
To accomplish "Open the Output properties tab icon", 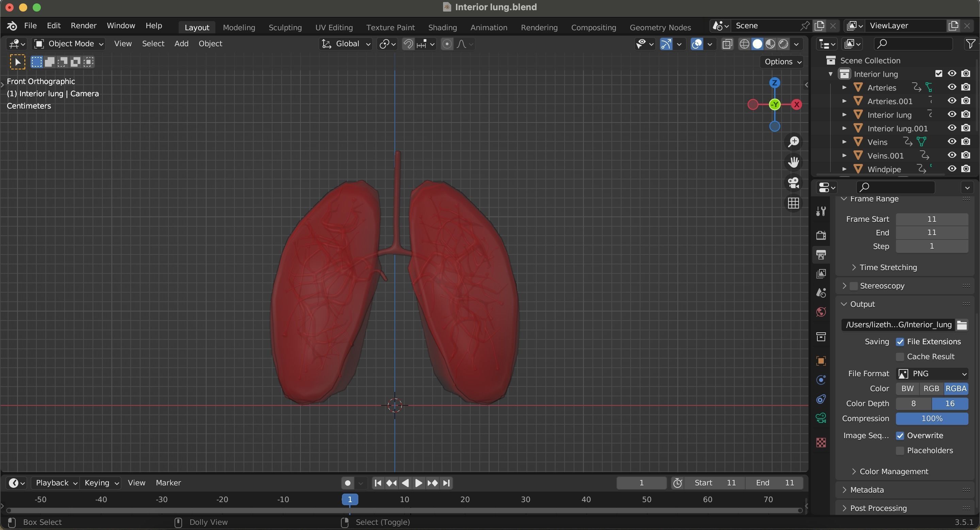I will point(821,254).
